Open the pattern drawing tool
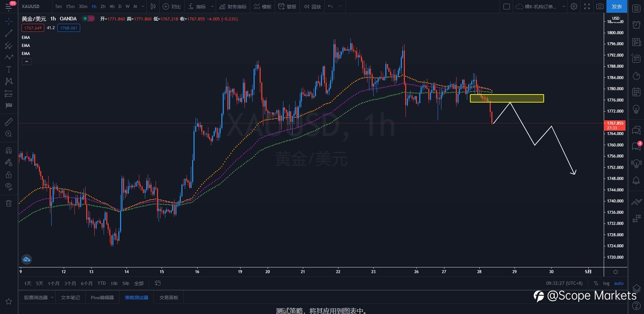Image resolution: width=644 pixels, height=314 pixels. (x=9, y=81)
